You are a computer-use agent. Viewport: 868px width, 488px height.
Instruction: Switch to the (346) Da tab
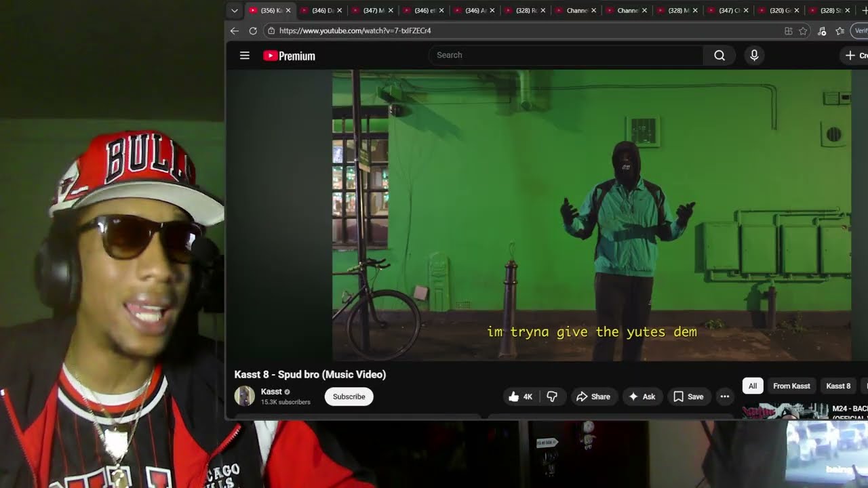pos(321,10)
